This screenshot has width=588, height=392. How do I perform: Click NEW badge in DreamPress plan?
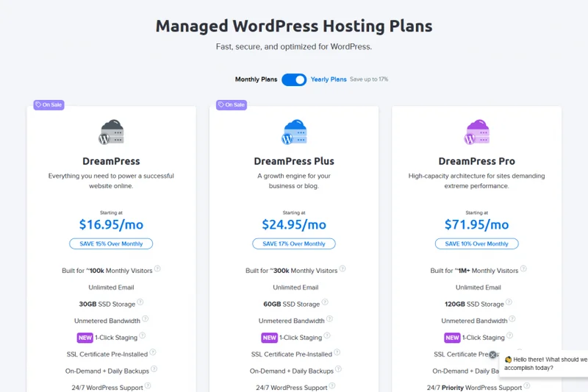[x=85, y=338]
